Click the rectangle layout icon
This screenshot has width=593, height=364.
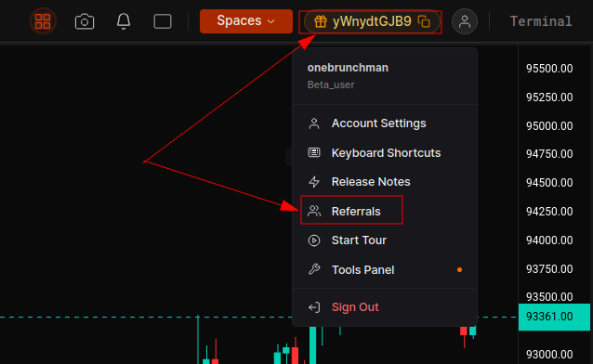(x=163, y=21)
